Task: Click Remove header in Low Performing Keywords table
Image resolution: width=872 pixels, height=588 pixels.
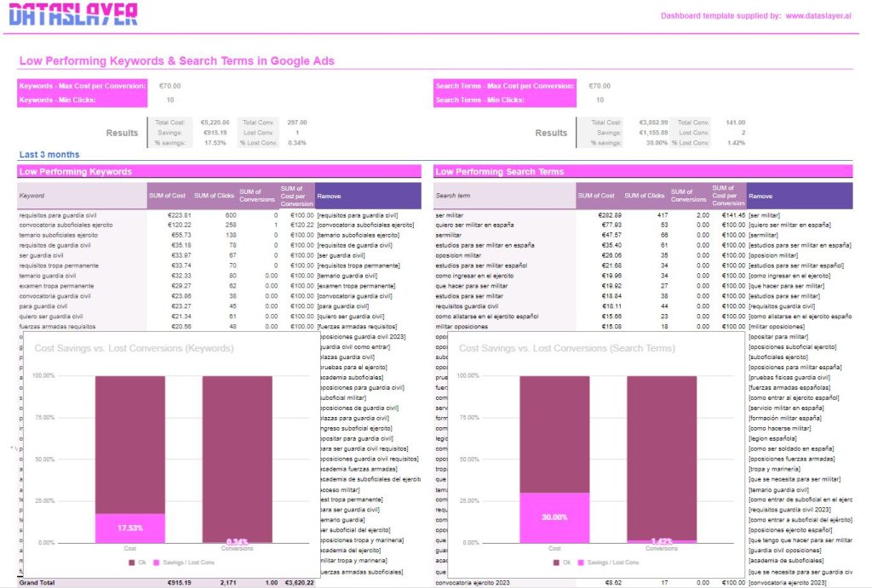Action: click(367, 196)
